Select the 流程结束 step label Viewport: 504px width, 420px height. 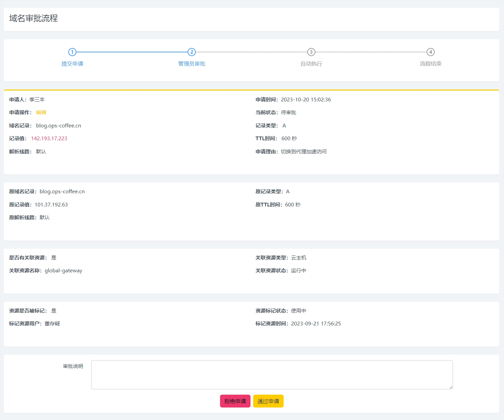430,64
